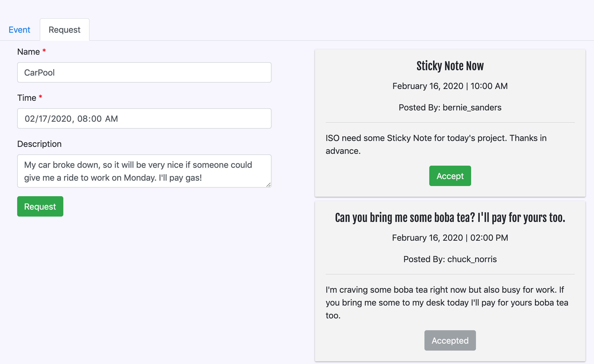
Task: Click the Description field label
Action: [39, 144]
